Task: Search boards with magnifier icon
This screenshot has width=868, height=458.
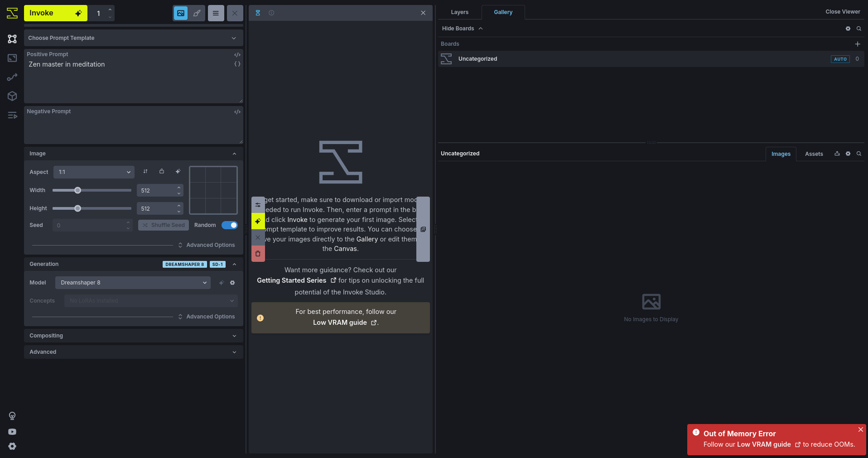Action: (859, 29)
